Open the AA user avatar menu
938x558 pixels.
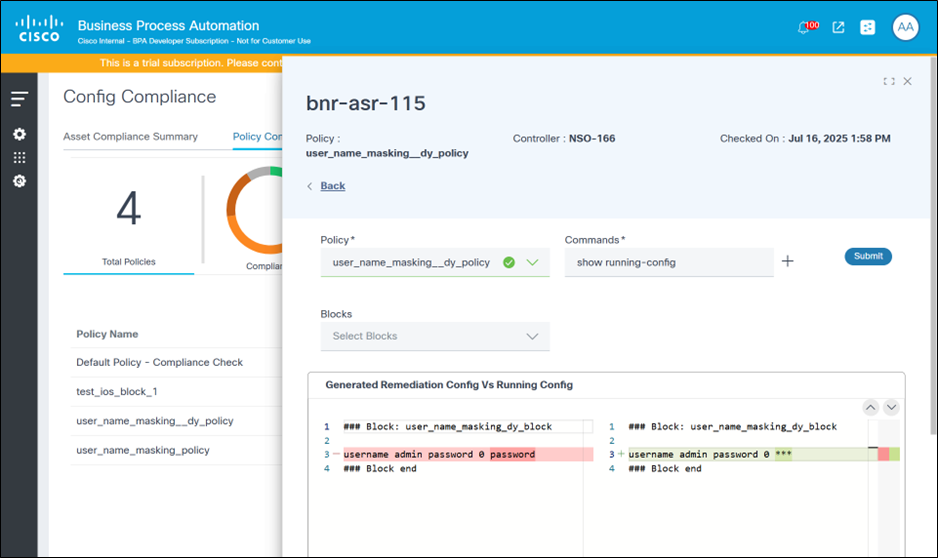coord(905,28)
